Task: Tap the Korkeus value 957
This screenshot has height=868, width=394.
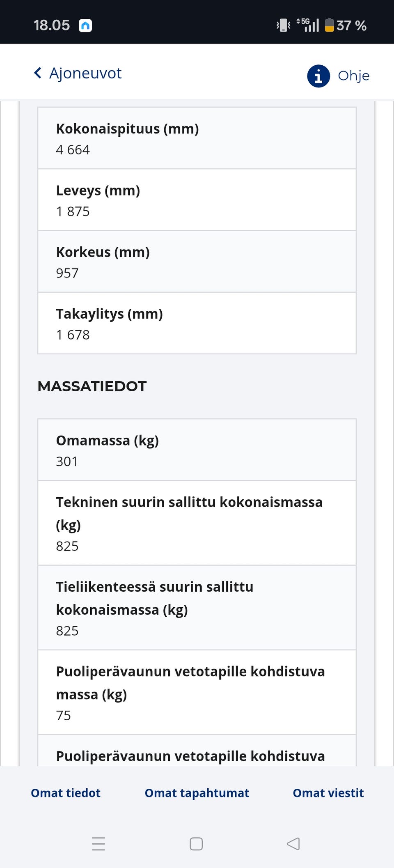Action: pos(68,273)
